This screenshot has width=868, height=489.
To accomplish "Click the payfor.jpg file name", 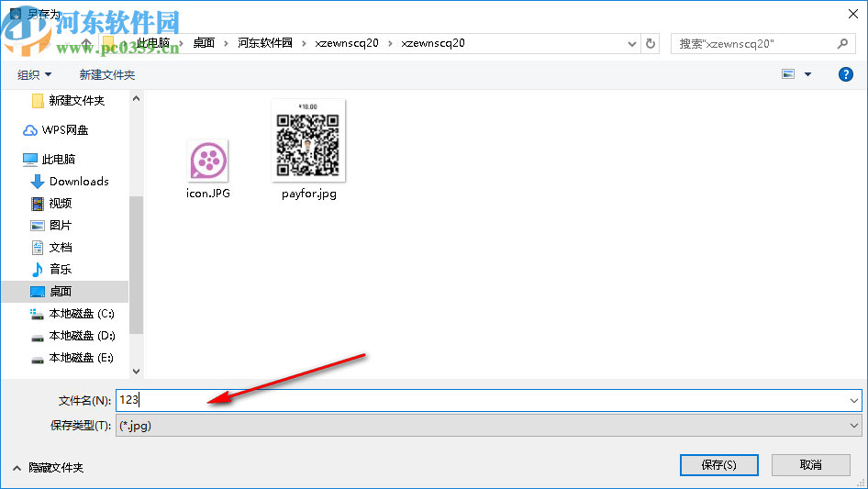I will pos(309,194).
